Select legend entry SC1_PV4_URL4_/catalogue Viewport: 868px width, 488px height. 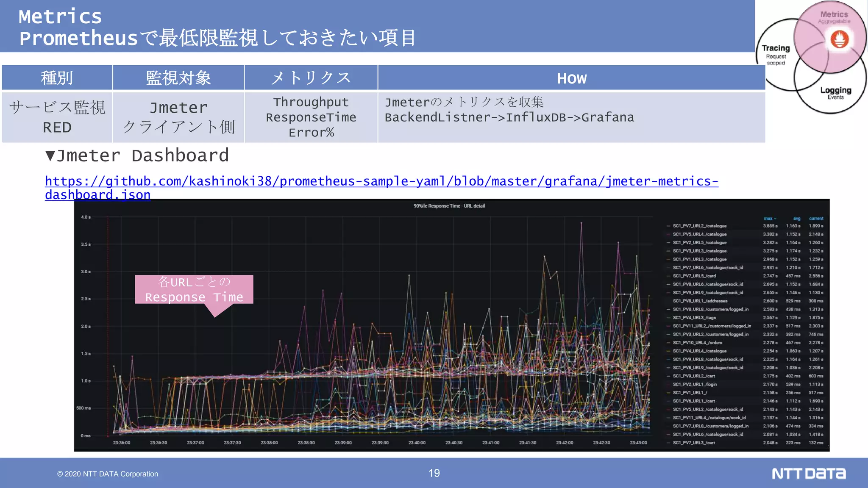click(x=700, y=351)
